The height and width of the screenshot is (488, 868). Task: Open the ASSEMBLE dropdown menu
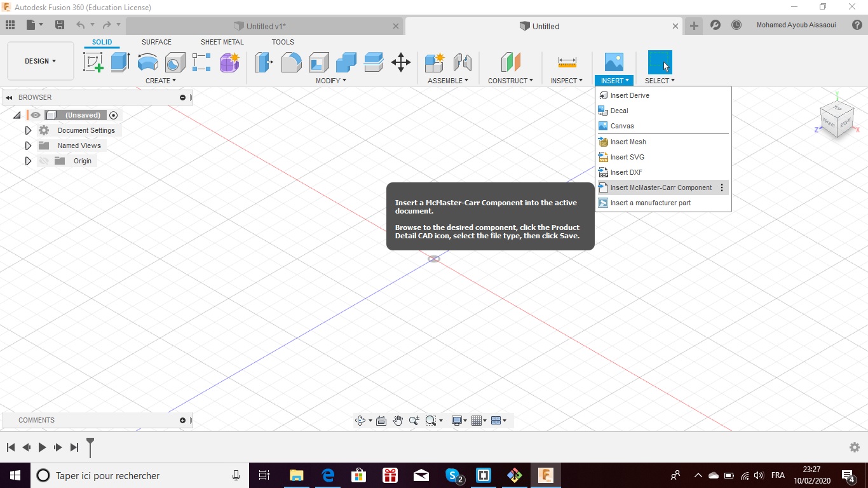click(448, 81)
